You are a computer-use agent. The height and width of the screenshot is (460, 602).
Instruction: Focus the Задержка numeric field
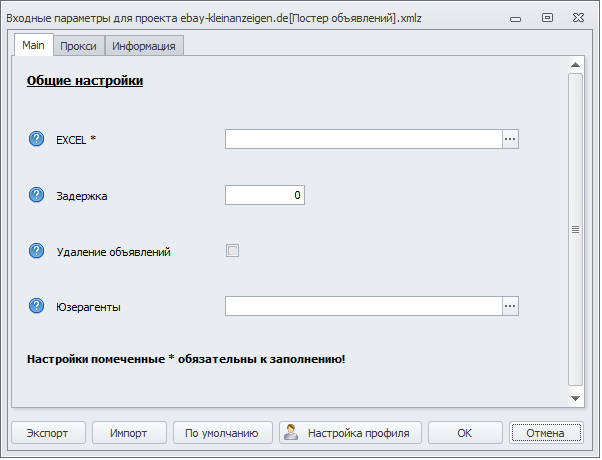(x=265, y=195)
